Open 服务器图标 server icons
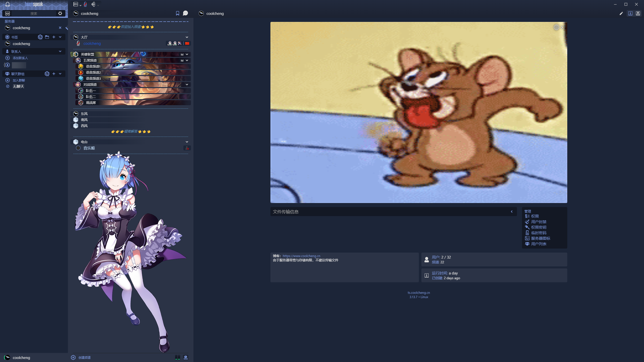 click(x=538, y=238)
